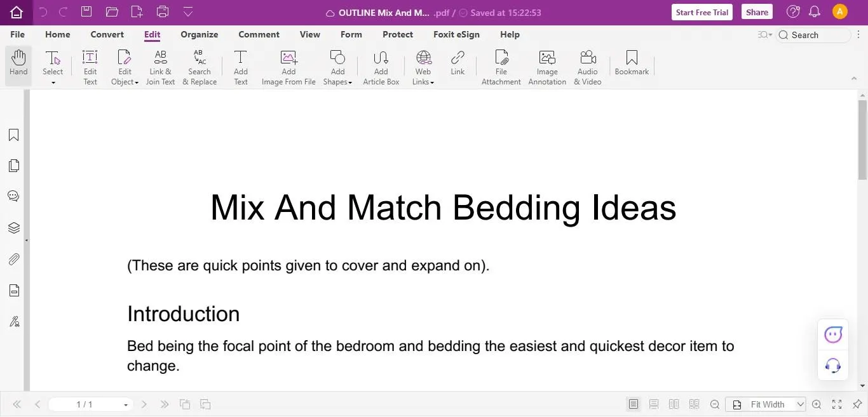Click the Start Free Trial button
The width and height of the screenshot is (868, 417).
tap(702, 12)
